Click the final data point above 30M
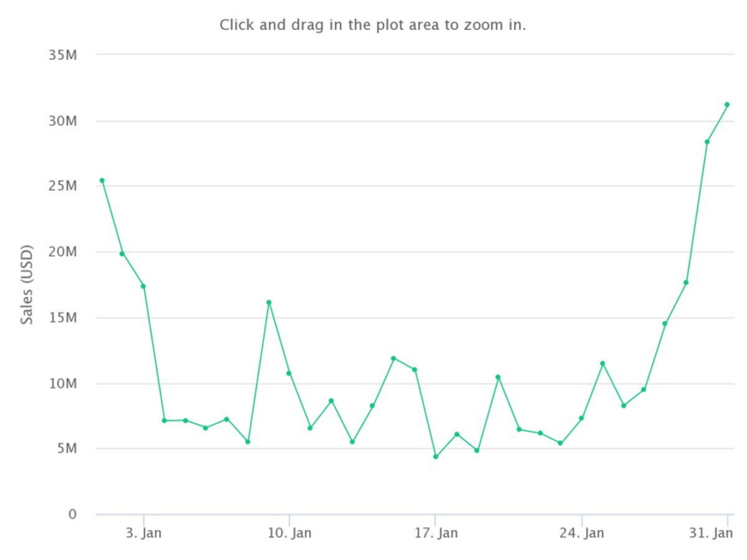 pos(727,105)
